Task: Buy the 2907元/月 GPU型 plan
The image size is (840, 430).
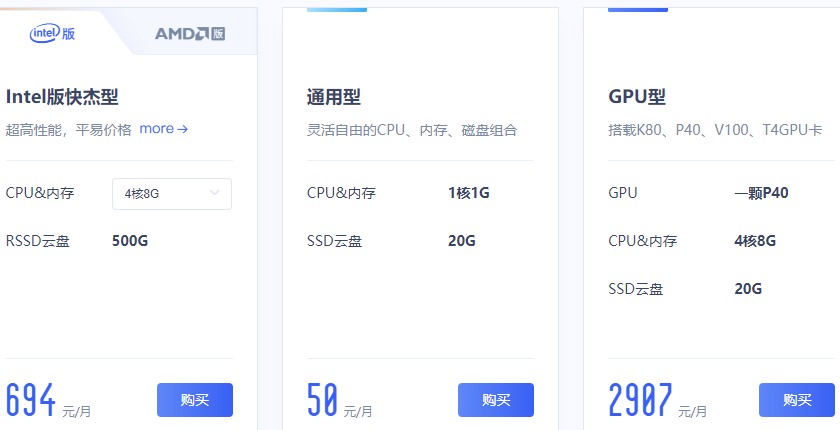Action: pos(797,399)
